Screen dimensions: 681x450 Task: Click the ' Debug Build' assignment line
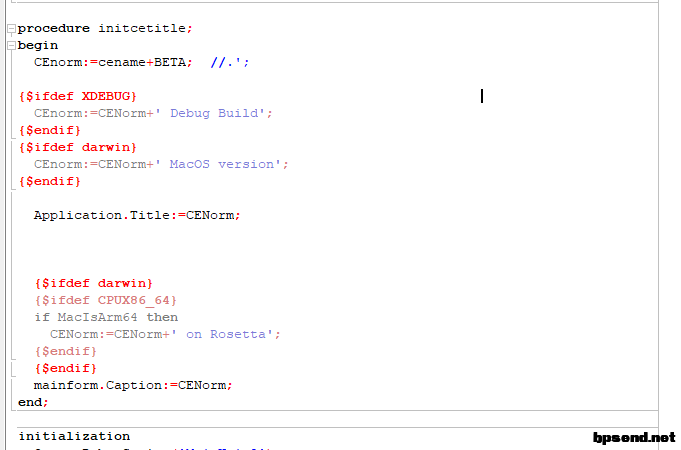[x=153, y=113]
